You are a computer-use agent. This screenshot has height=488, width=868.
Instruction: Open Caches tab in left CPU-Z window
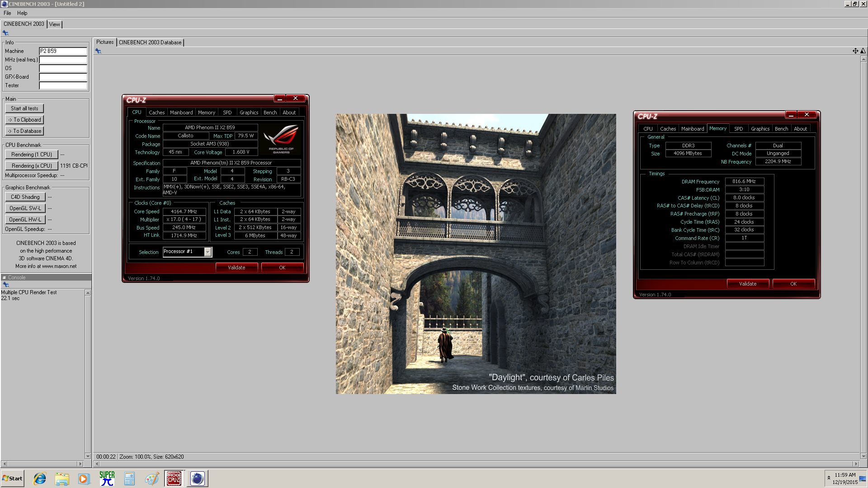pos(157,113)
